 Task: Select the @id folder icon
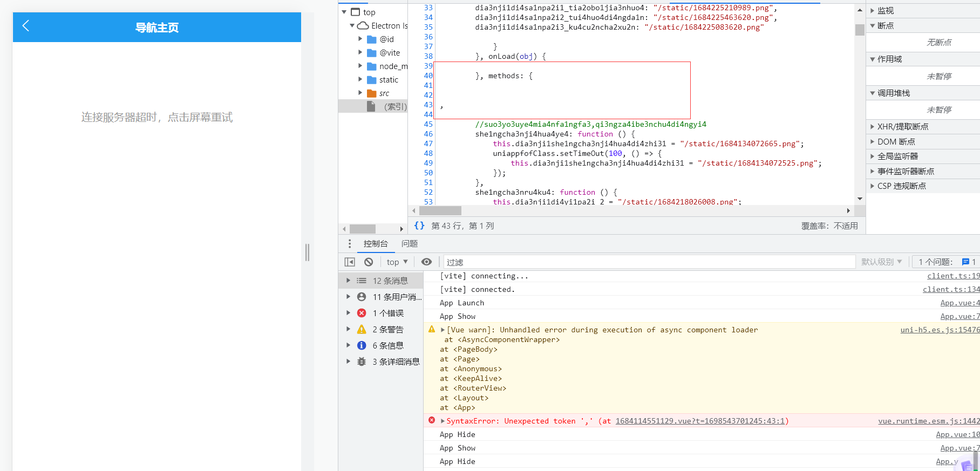371,39
